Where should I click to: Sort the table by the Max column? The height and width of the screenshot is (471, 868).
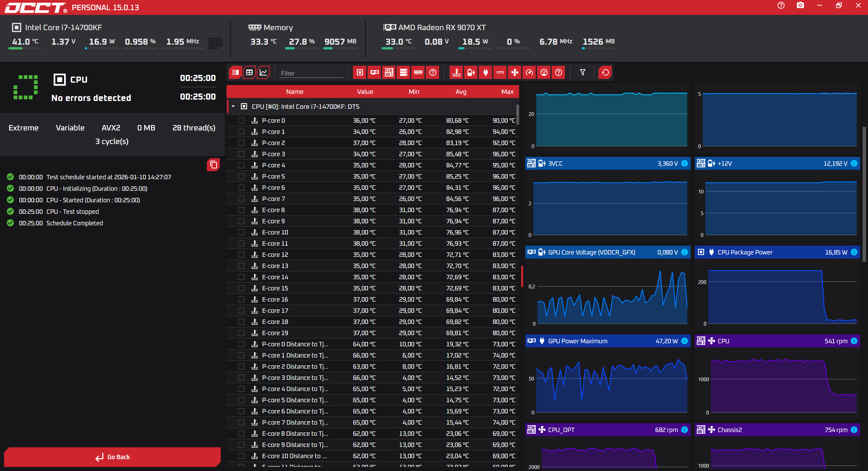(507, 92)
